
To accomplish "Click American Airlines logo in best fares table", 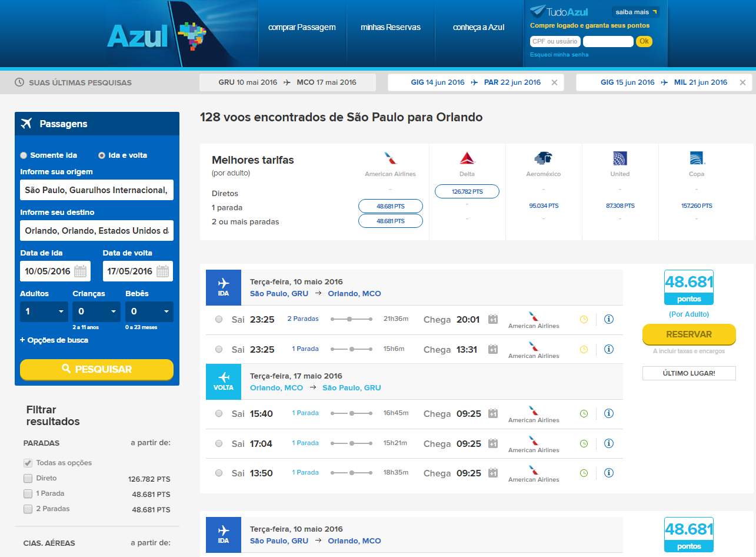I will pos(390,158).
